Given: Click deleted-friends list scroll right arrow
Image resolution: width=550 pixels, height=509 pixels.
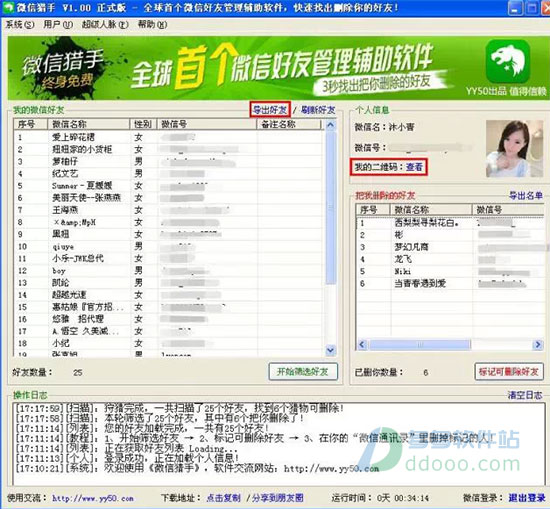Looking at the screenshot, I should (537, 344).
